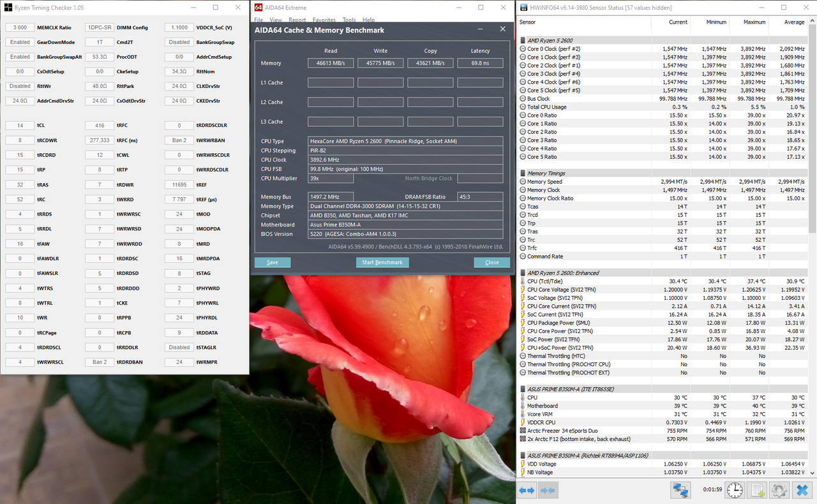Click the chip icon beside the AMD Ryzen 5 2600 clock group
Viewport: 817px width, 504px height.
(523, 40)
